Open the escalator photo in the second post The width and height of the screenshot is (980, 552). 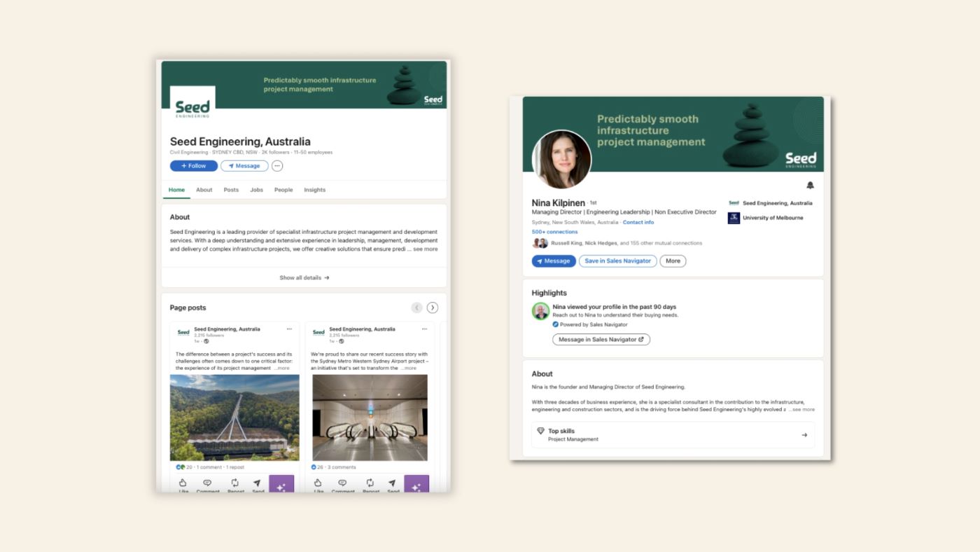(x=370, y=418)
